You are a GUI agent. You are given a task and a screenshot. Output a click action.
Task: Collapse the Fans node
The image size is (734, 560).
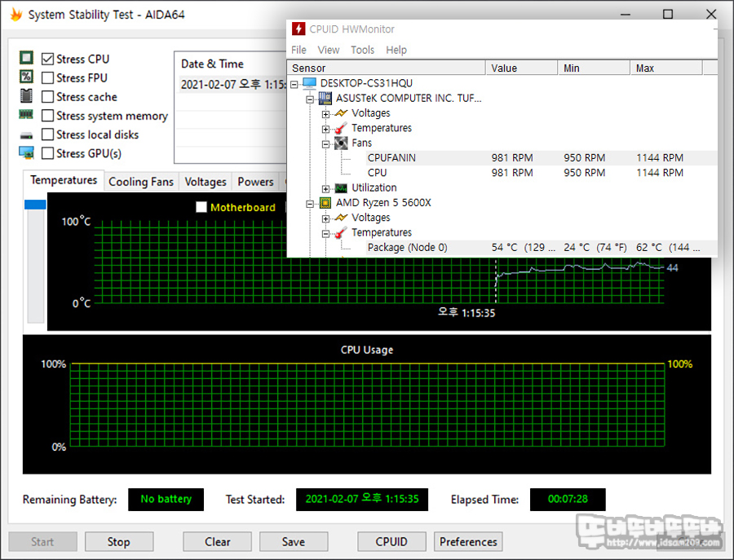[x=325, y=144]
